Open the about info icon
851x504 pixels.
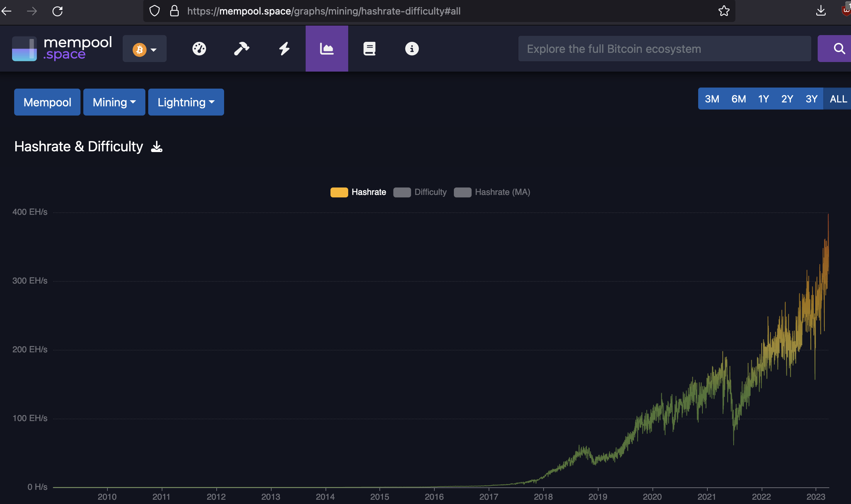point(412,49)
